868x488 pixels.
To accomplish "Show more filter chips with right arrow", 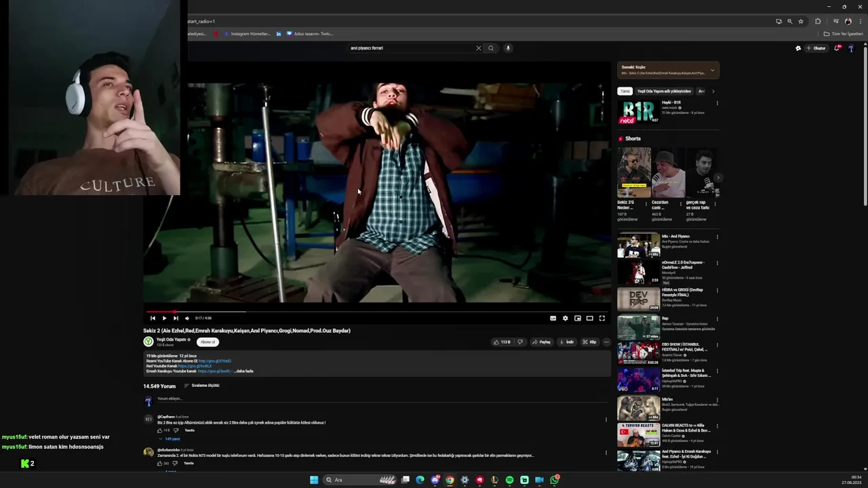I will click(x=713, y=91).
